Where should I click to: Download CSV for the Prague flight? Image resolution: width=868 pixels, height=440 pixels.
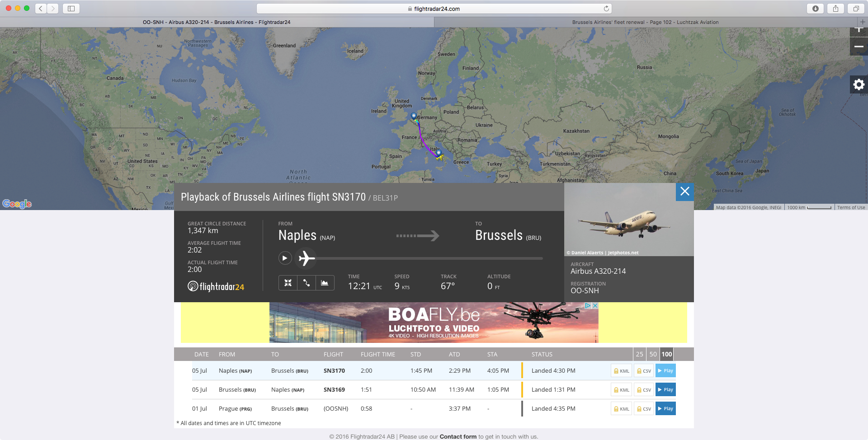click(644, 409)
